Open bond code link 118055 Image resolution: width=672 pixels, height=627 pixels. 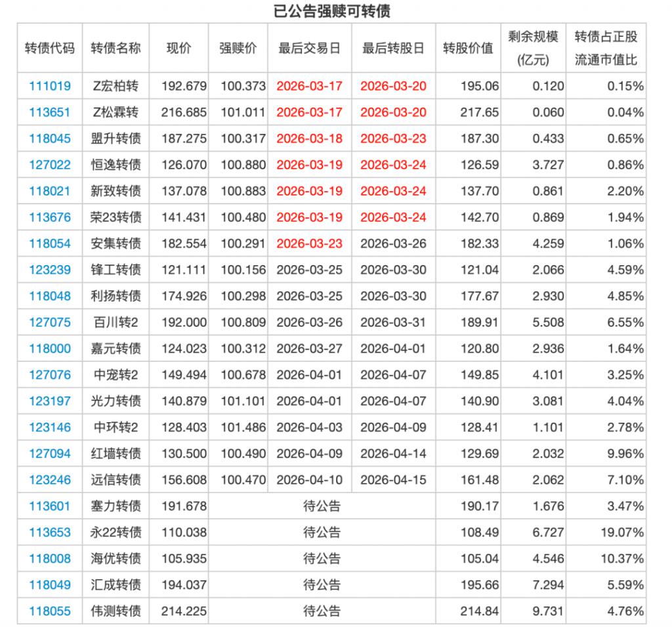click(x=50, y=611)
